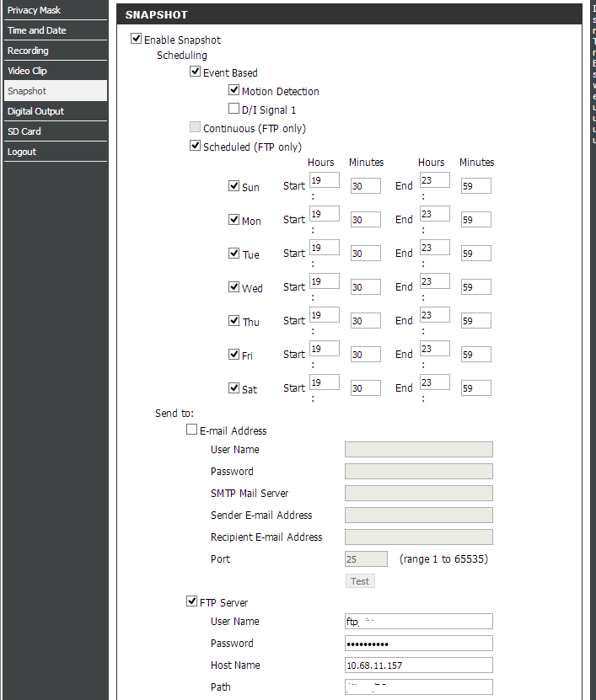Uncheck the Enable Snapshot checkbox

tap(137, 39)
